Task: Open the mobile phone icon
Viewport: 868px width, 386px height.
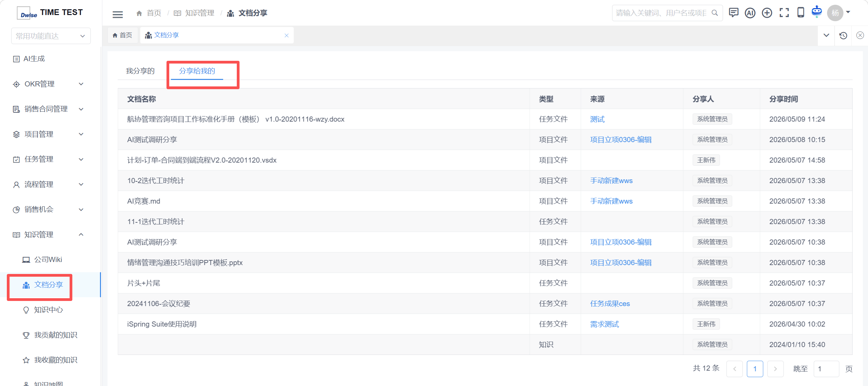Action: 800,13
